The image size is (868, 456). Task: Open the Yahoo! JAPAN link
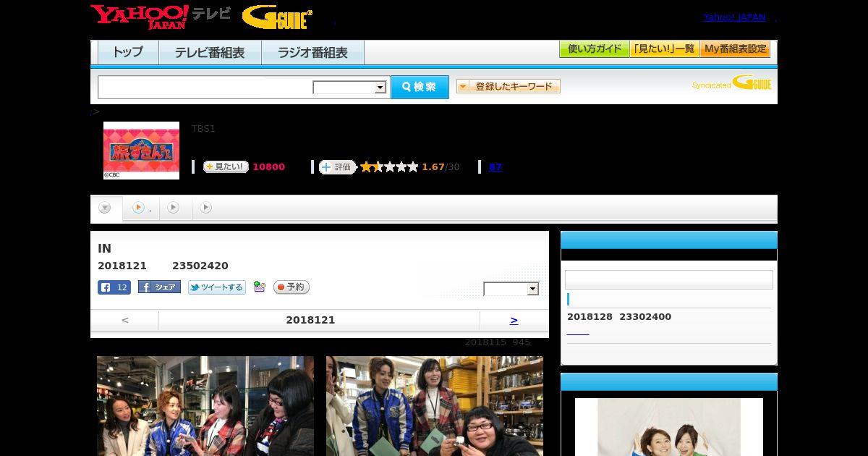pos(734,17)
